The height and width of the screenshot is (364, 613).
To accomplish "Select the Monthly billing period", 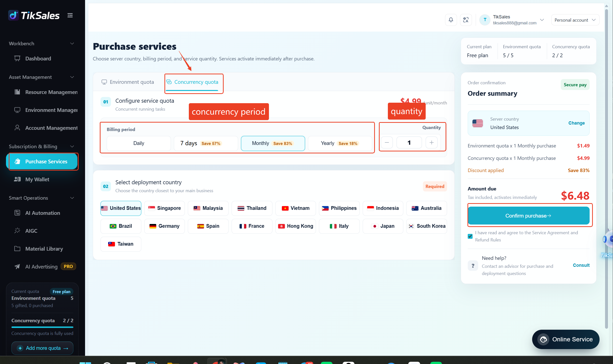I will (273, 143).
